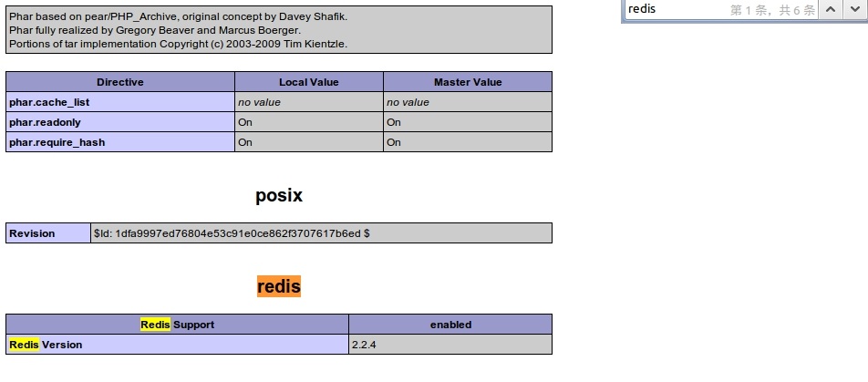This screenshot has height=382, width=868.
Task: Click the highlighted redis section heading
Action: (278, 286)
